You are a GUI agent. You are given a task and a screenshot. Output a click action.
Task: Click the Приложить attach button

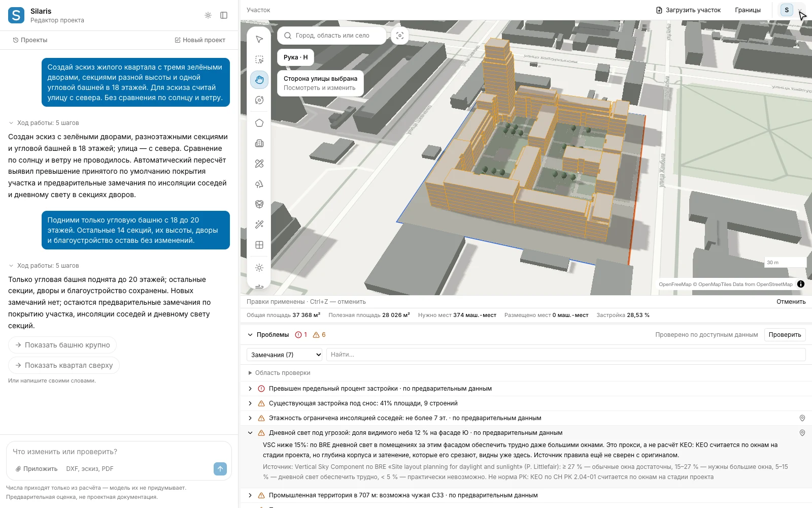pos(37,469)
